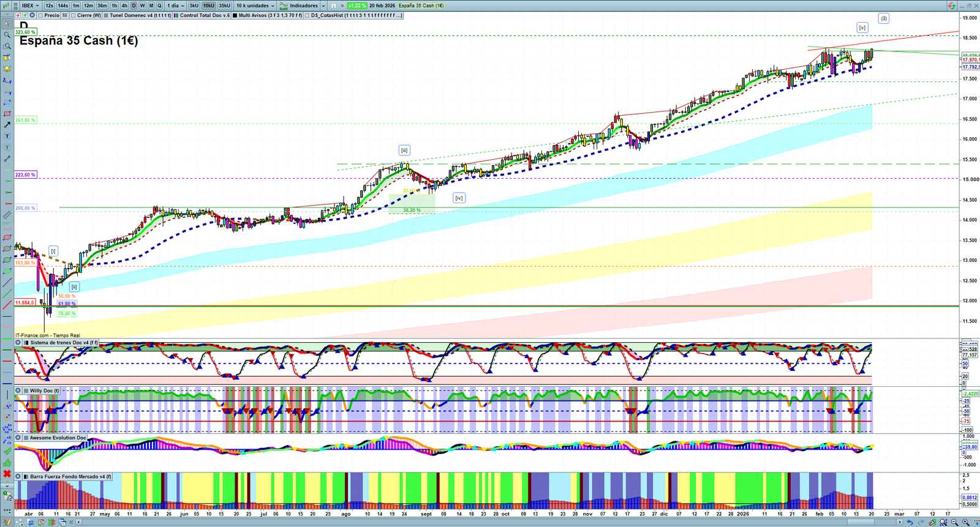This screenshot has height=527, width=980.
Task: Select the text annotation tool
Action: coord(7,136)
